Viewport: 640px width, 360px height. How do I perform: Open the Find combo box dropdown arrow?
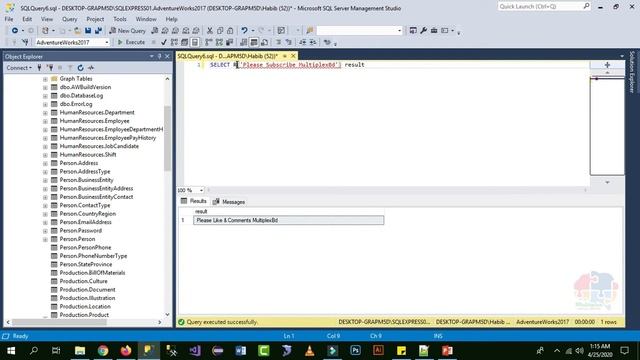coord(399,31)
